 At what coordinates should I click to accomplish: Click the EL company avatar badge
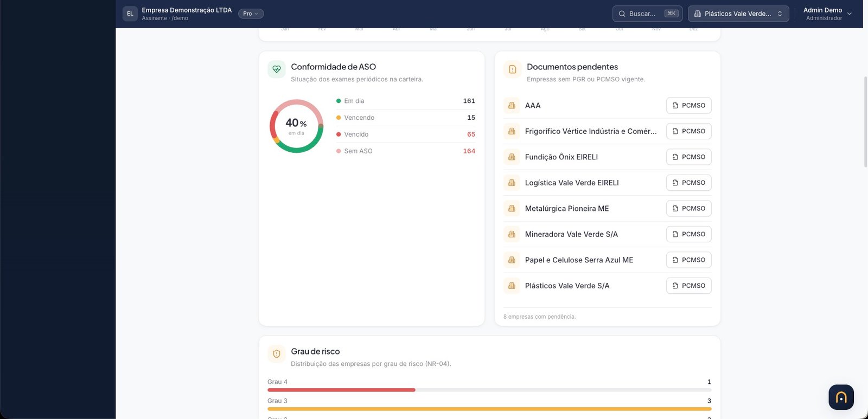[x=130, y=14]
